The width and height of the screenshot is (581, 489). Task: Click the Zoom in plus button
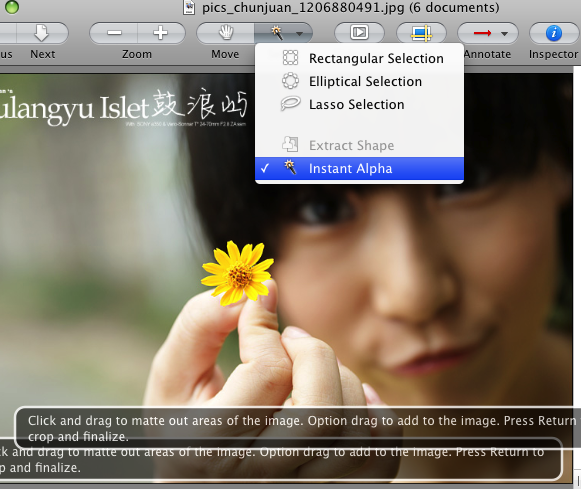point(161,33)
